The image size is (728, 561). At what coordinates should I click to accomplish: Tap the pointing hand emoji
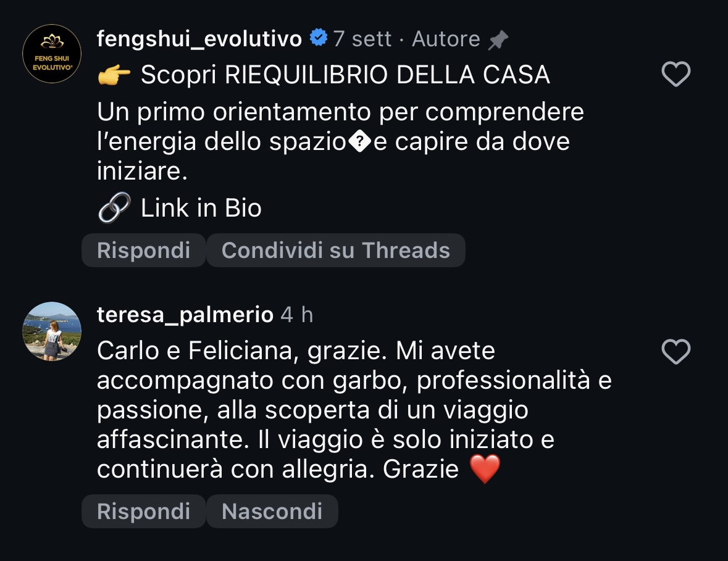[x=114, y=75]
